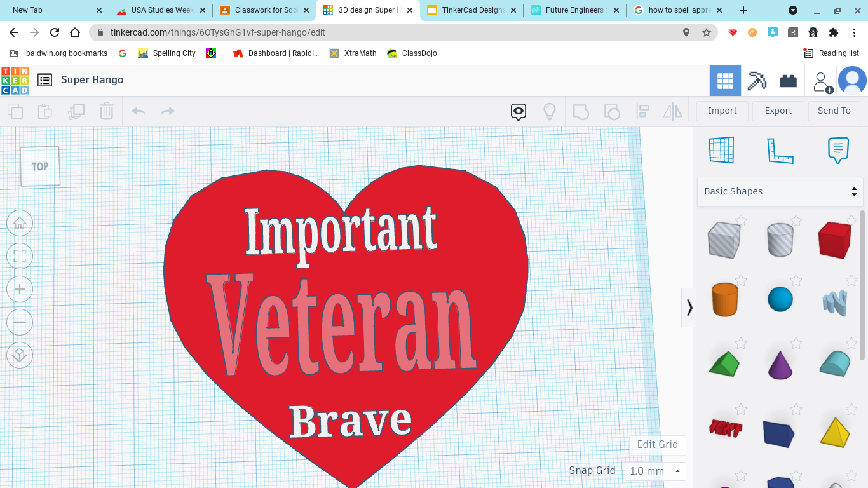Select the striped Cylinder hole shape
Screen dimensions: 868x488
point(780,240)
